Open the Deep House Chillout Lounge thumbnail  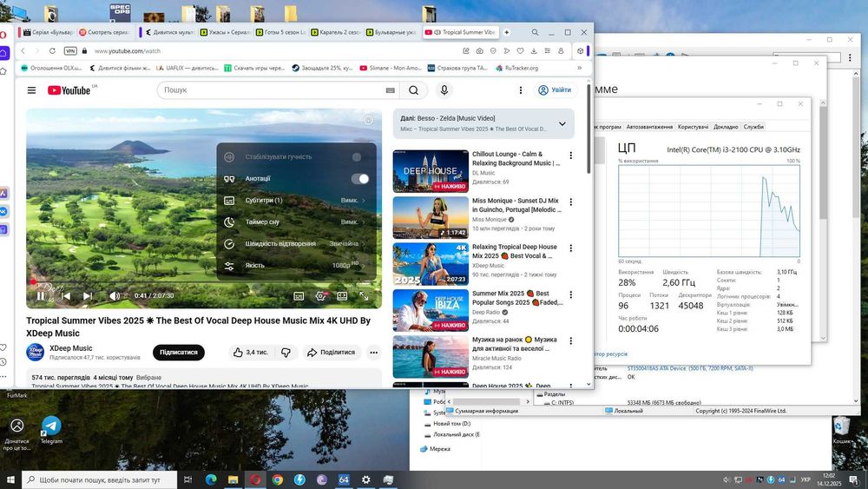click(x=431, y=171)
